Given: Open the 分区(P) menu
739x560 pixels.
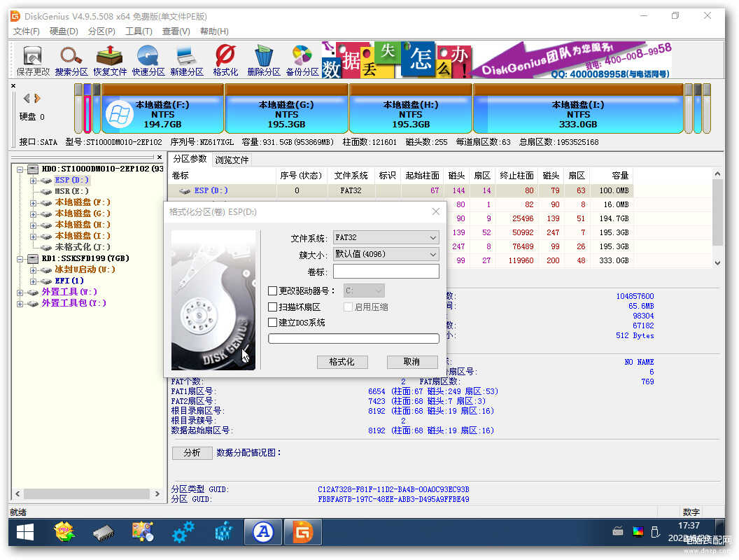Looking at the screenshot, I should pyautogui.click(x=101, y=31).
